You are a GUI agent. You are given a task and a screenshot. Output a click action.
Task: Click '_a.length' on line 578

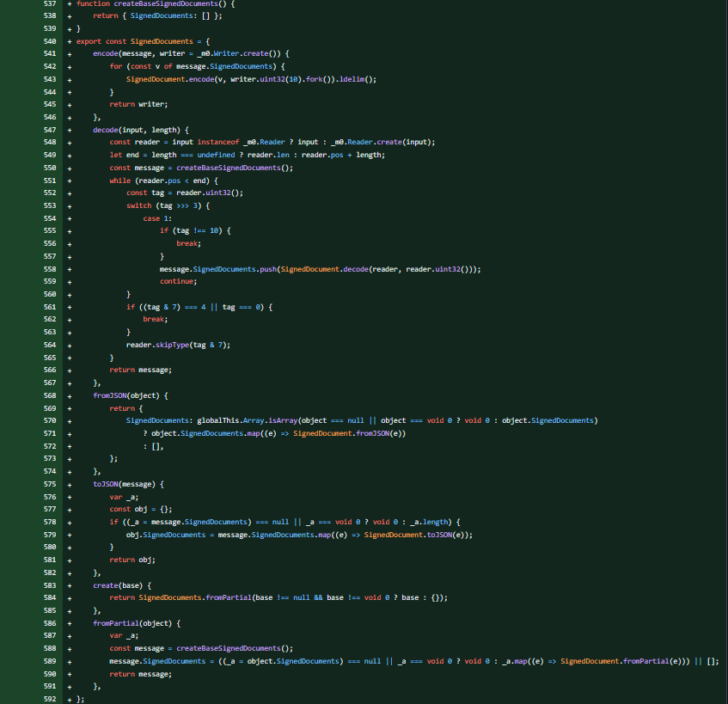(429, 523)
